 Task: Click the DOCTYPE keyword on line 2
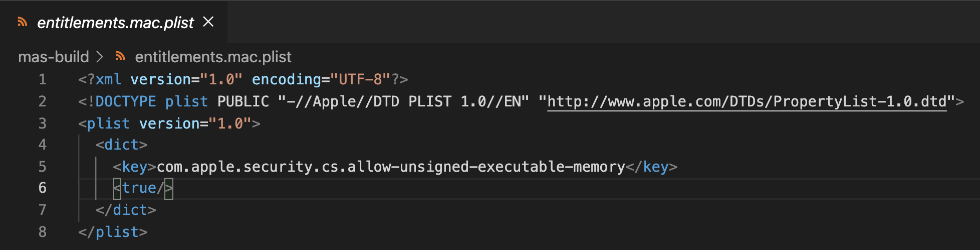(126, 101)
